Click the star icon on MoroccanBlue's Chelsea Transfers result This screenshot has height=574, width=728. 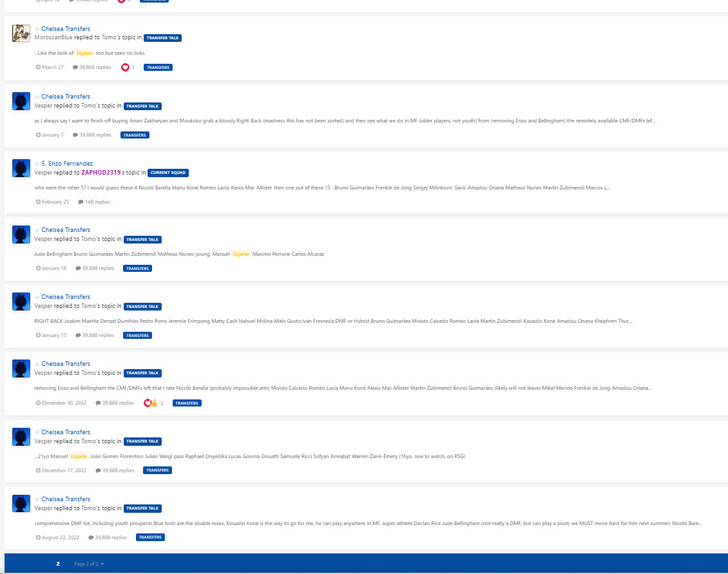click(x=37, y=29)
